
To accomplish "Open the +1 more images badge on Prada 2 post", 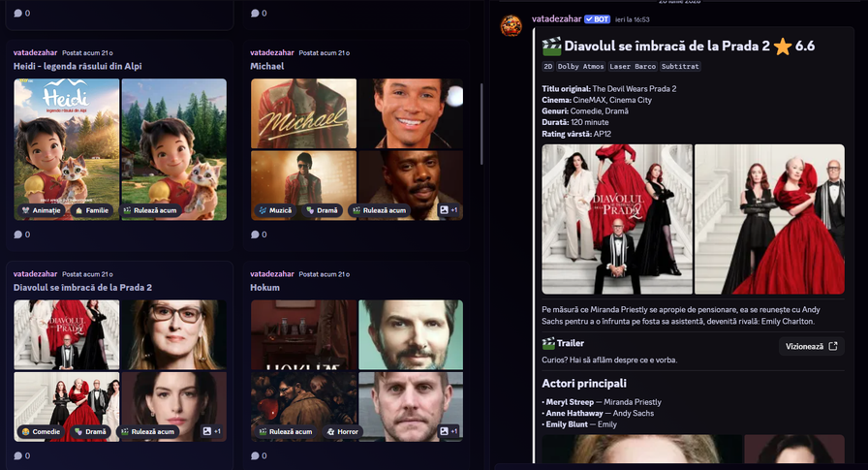I will pyautogui.click(x=211, y=431).
